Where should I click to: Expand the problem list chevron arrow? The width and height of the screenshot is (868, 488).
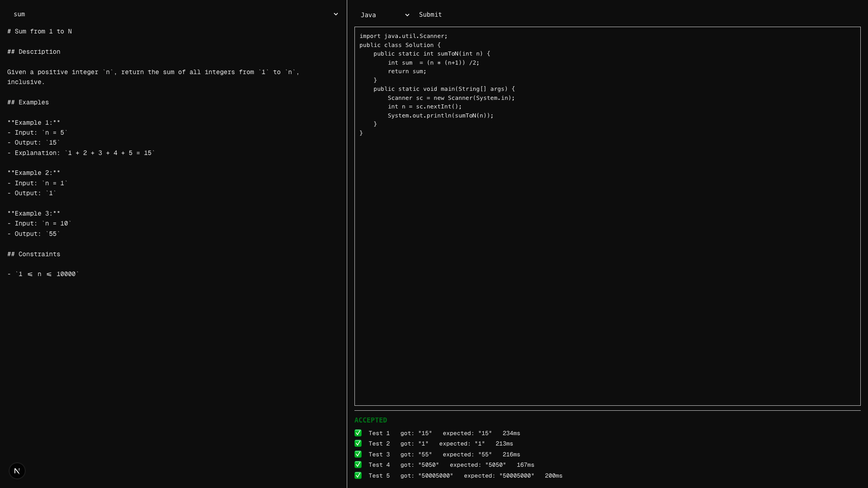point(336,14)
